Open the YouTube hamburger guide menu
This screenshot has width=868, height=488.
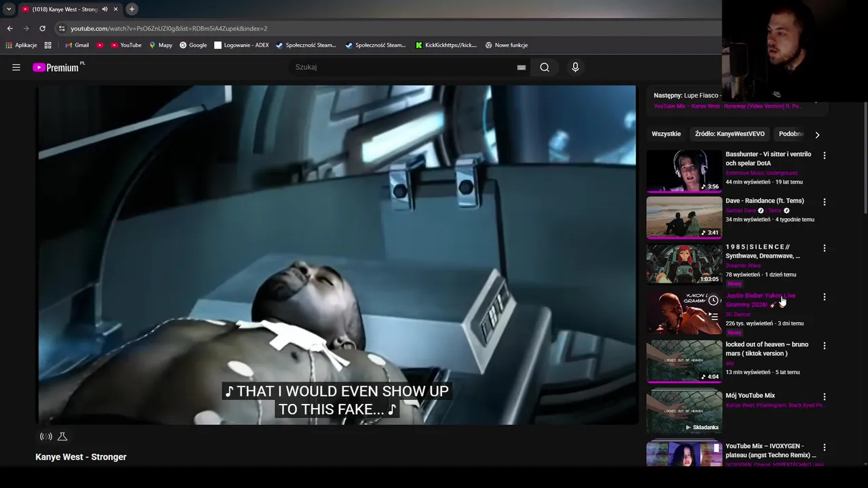pyautogui.click(x=16, y=67)
